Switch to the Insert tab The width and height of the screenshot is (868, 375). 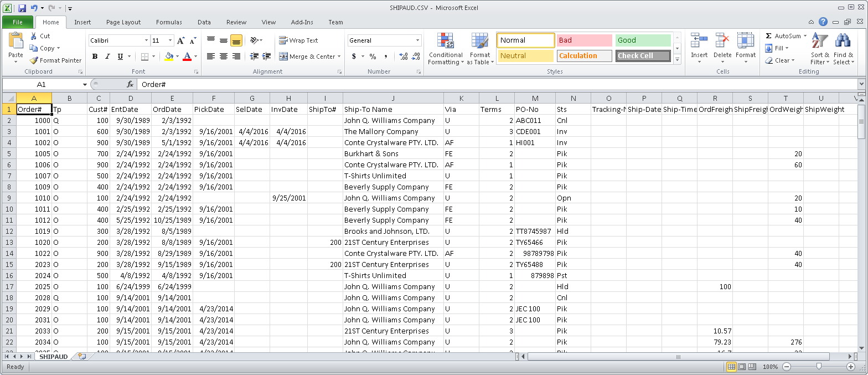coord(82,22)
